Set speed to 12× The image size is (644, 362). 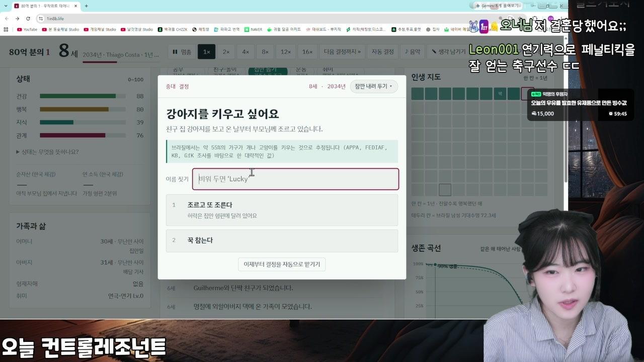click(x=286, y=52)
